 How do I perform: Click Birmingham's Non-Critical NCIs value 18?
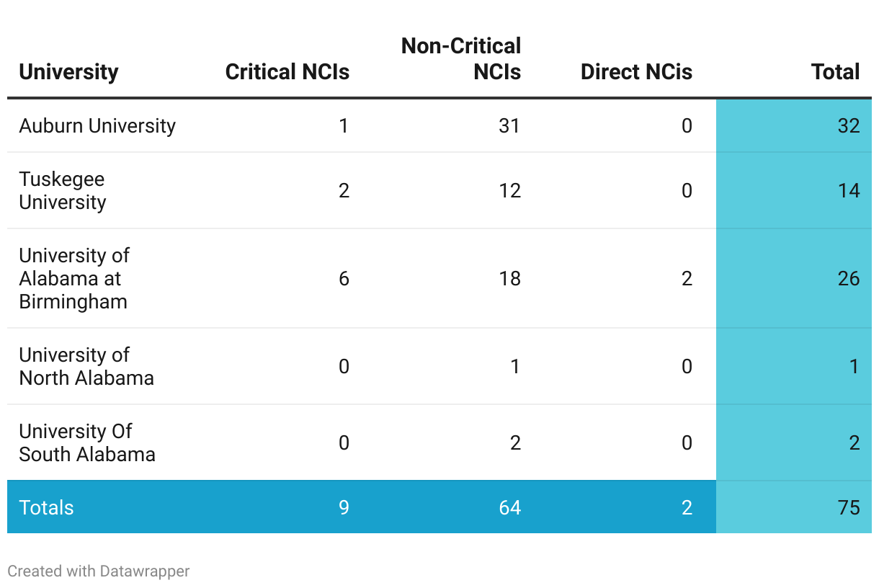coord(509,278)
